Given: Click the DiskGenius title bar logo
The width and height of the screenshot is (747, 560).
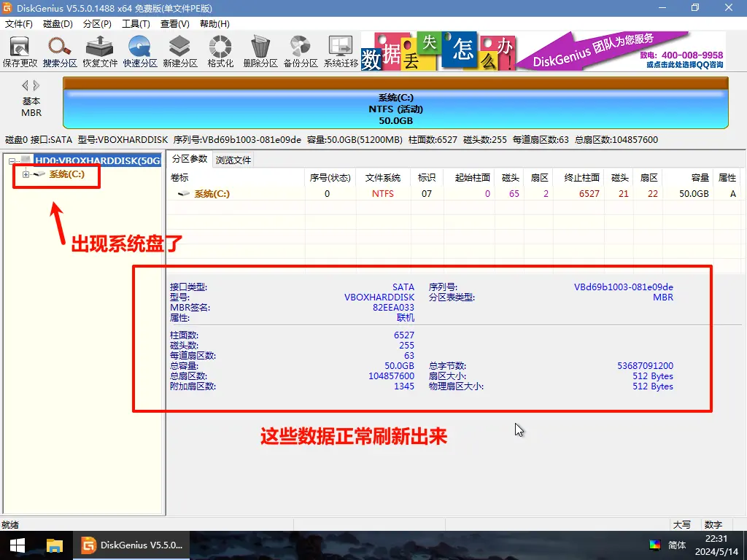Looking at the screenshot, I should 7,8.
